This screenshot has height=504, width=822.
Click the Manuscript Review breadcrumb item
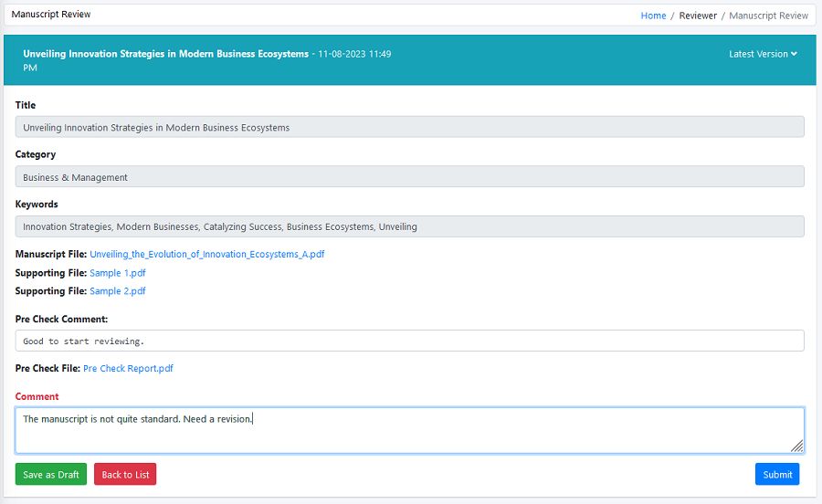click(x=768, y=16)
